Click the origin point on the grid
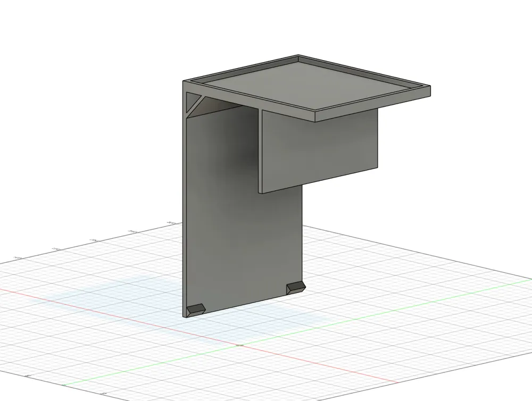This screenshot has width=532, height=401. [240, 345]
